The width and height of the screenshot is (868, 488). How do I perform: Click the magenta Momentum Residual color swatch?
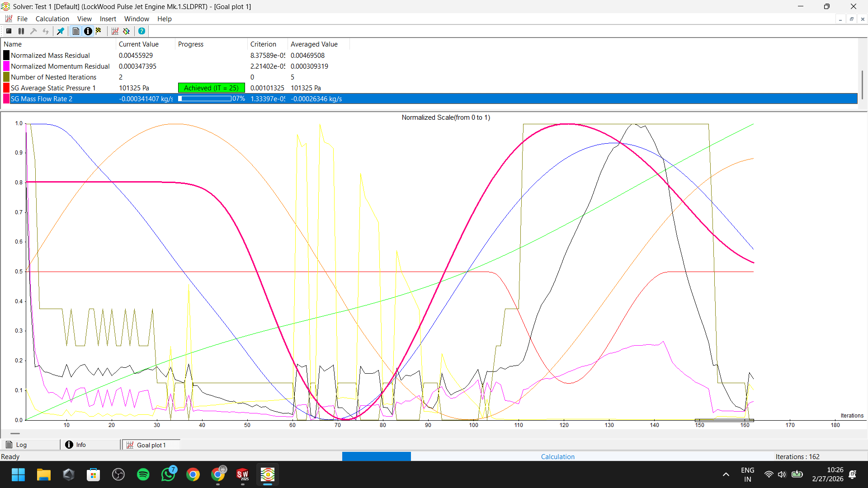(6, 66)
